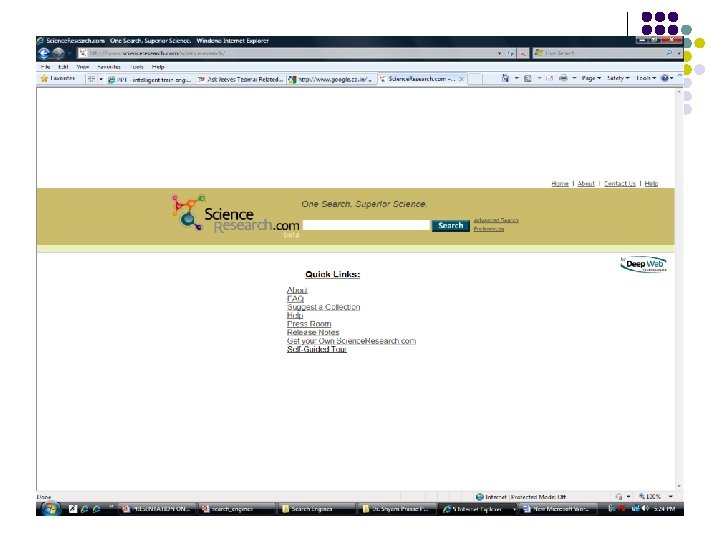This screenshot has width=720, height=540.
Task: Open the File menu
Action: point(45,67)
